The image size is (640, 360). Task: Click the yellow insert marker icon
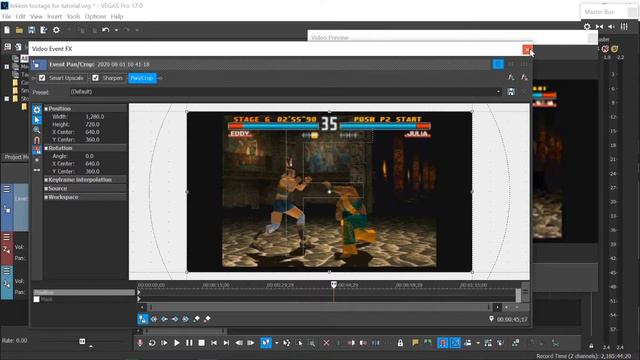coord(415,343)
